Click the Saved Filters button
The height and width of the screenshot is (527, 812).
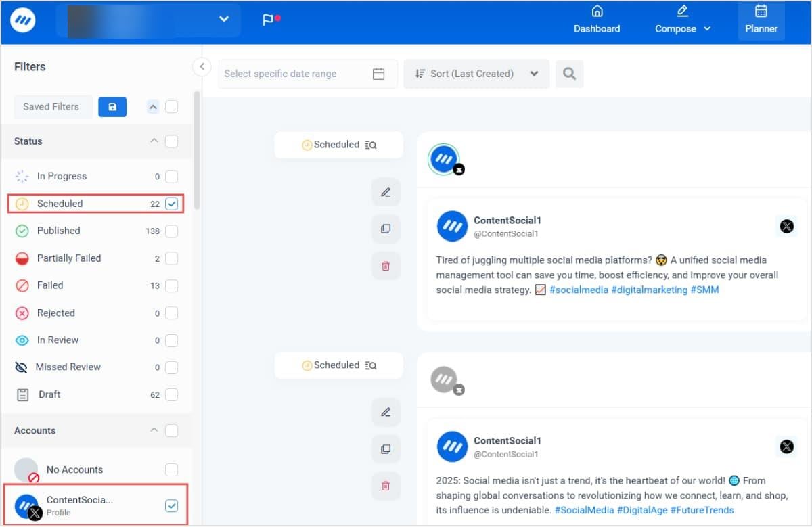[x=53, y=106]
